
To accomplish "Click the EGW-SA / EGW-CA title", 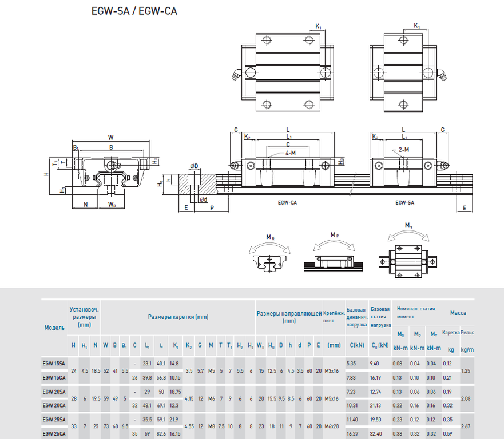I will pyautogui.click(x=134, y=11).
